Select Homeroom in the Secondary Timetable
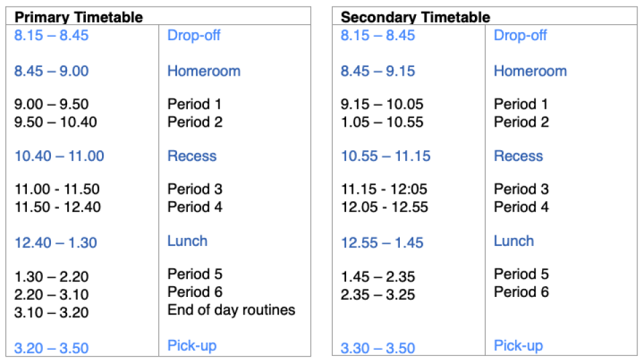The image size is (644, 364). [530, 71]
